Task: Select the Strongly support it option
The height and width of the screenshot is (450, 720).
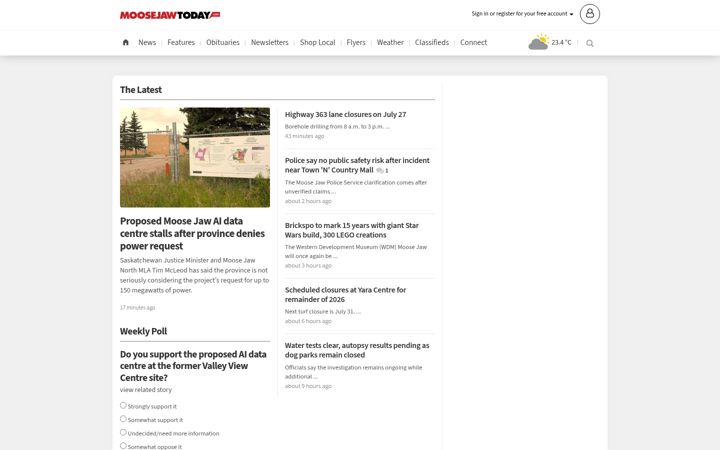Action: [123, 405]
